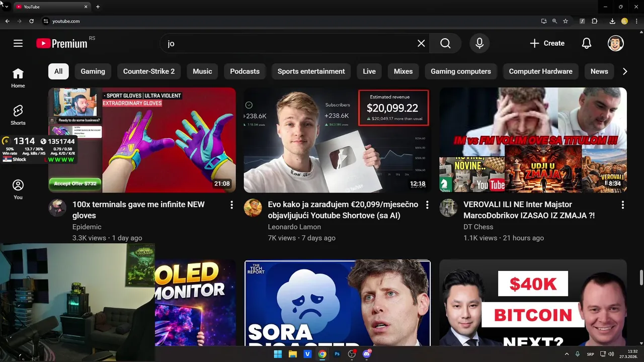The width and height of the screenshot is (644, 362).
Task: Select the Counter-Strike 2 chip
Action: [149, 71]
